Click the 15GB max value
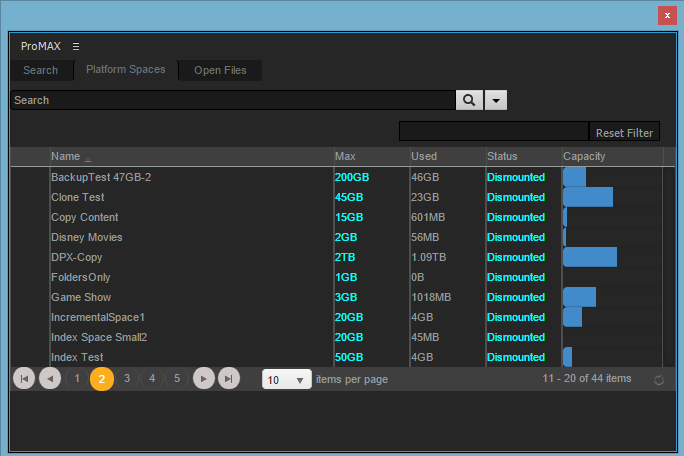Screen dimensions: 684x456 point(349,217)
